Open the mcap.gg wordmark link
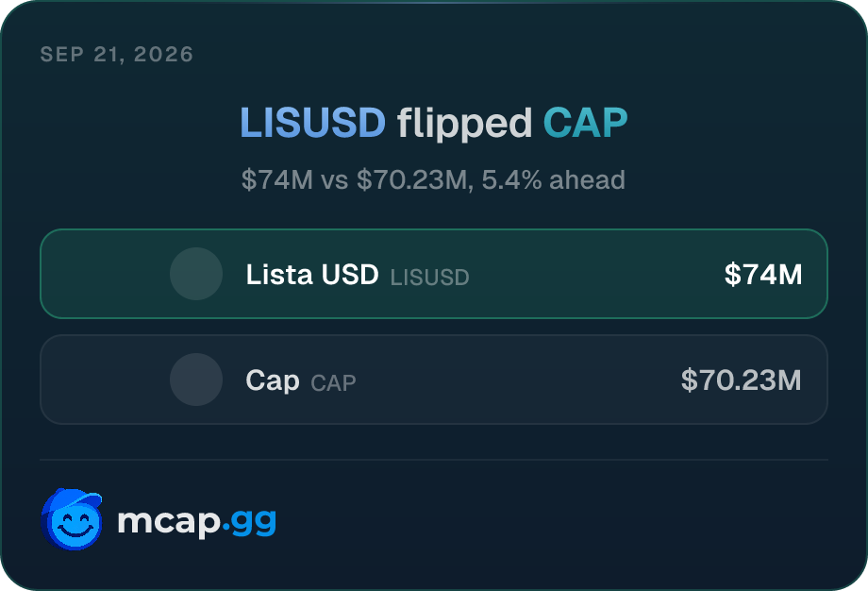This screenshot has height=591, width=868. (196, 520)
